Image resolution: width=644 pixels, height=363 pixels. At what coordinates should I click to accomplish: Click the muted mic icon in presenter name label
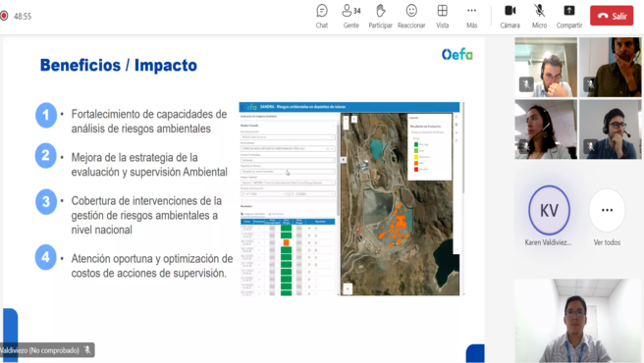pyautogui.click(x=87, y=350)
